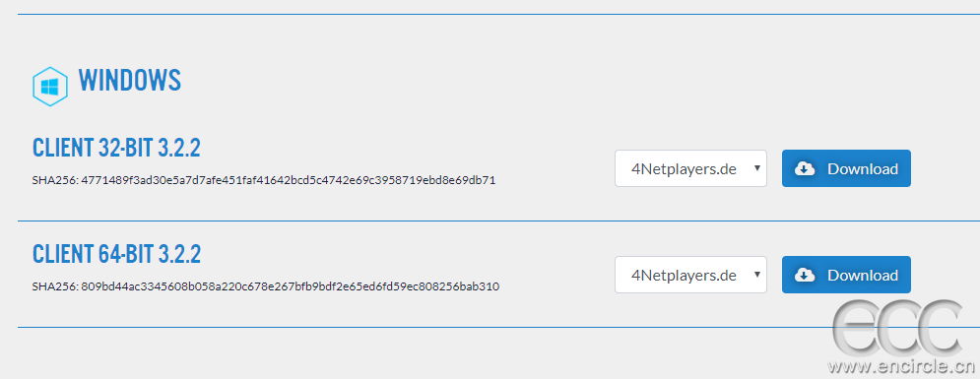The image size is (980, 379).
Task: Click the cloud icon in 32-bit Download button
Action: (x=805, y=168)
